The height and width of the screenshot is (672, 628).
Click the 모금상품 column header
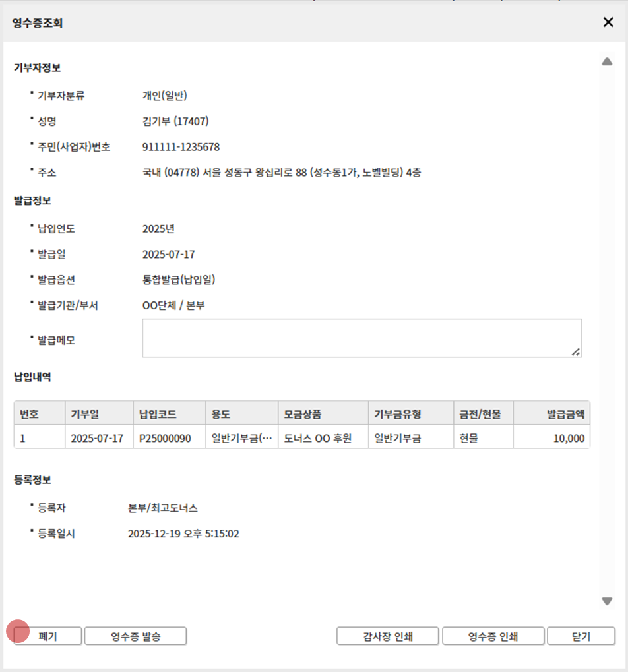pyautogui.click(x=323, y=414)
